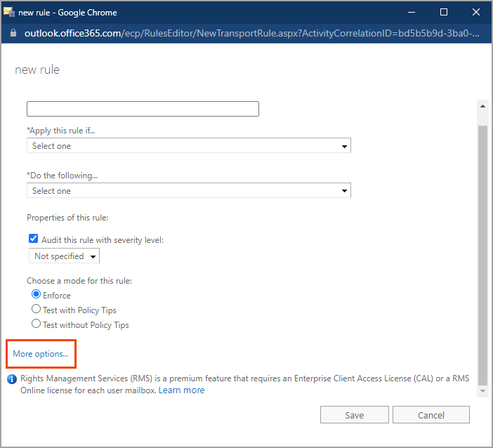
Task: Expand the Do the following dropdown
Action: 188,191
